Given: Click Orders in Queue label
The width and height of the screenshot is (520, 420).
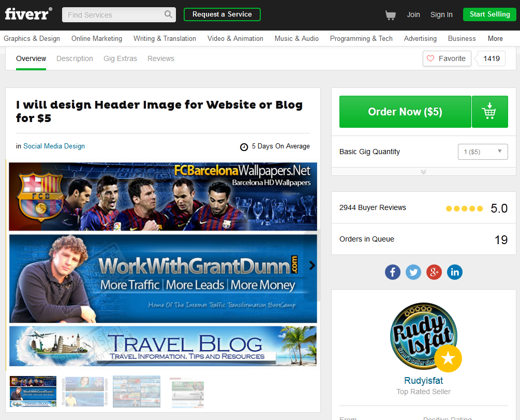Looking at the screenshot, I should click(366, 239).
